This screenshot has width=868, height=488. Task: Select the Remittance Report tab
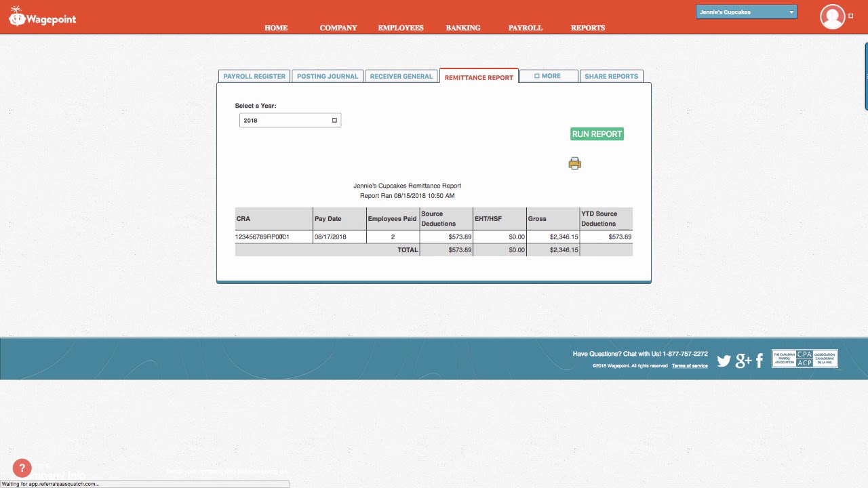(x=479, y=77)
